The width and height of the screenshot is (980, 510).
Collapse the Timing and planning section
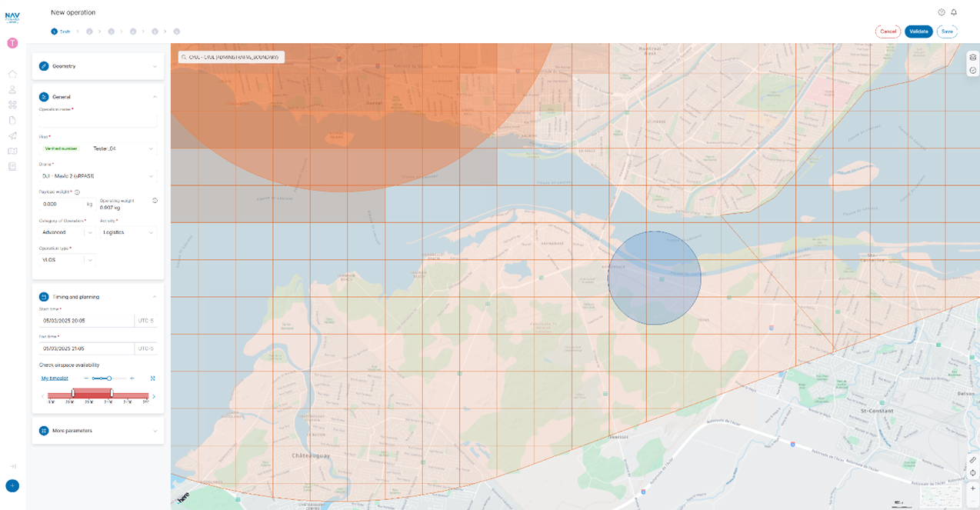pyautogui.click(x=153, y=296)
